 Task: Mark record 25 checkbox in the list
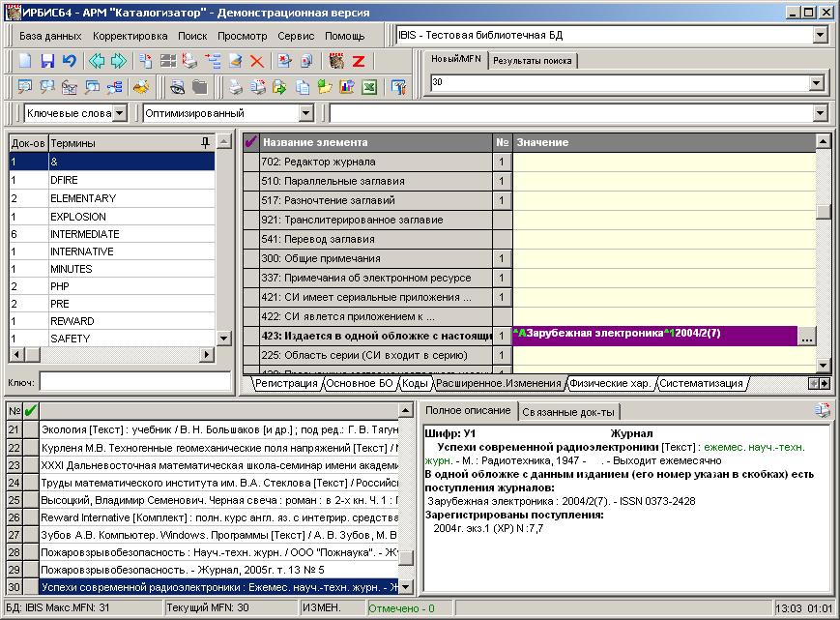[x=31, y=500]
